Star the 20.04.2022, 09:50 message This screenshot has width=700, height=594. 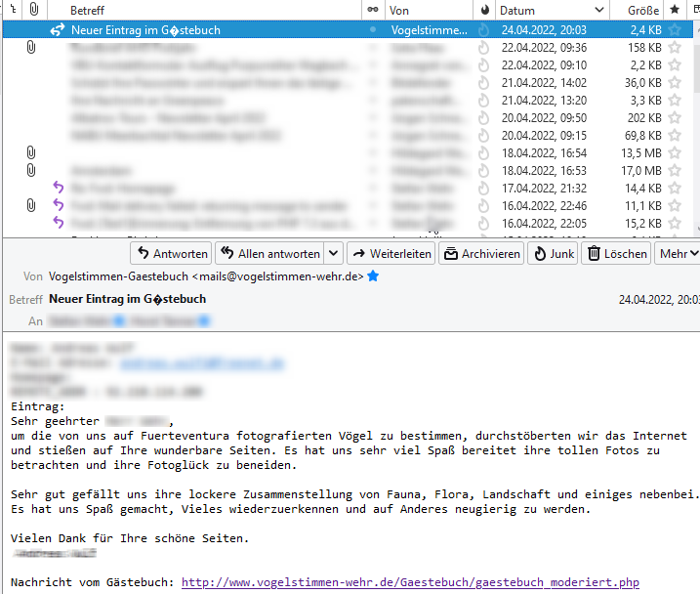point(675,117)
